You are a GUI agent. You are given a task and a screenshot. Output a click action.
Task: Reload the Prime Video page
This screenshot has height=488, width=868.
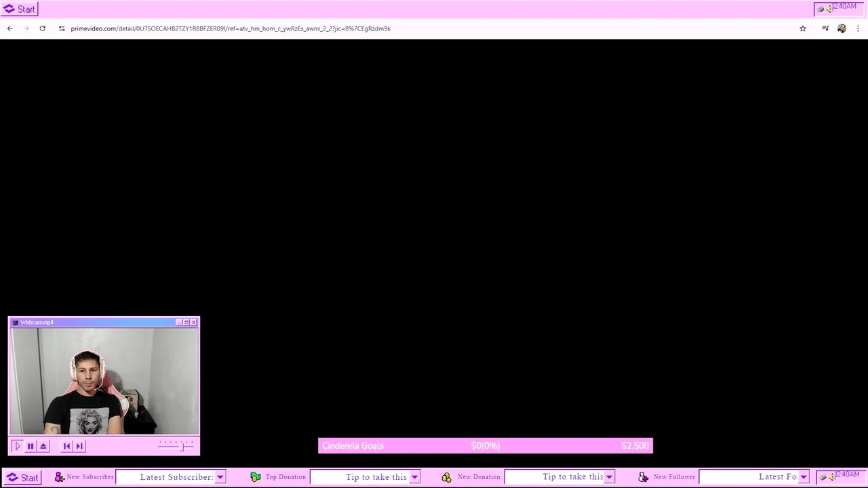[x=42, y=28]
